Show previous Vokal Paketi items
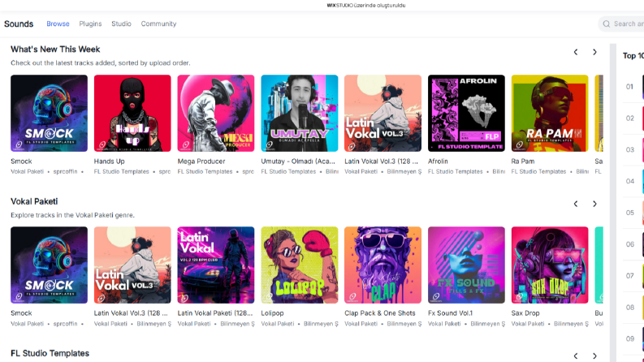The image size is (644, 362). tap(576, 204)
